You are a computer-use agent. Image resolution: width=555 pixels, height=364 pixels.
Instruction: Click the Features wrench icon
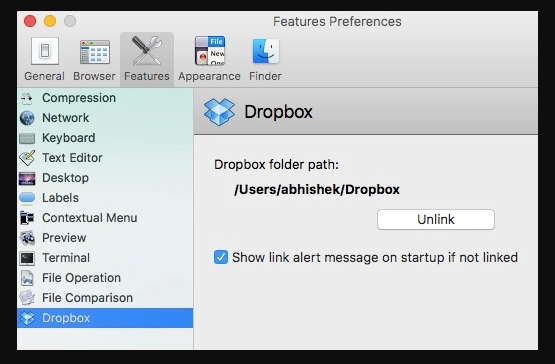pos(147,52)
